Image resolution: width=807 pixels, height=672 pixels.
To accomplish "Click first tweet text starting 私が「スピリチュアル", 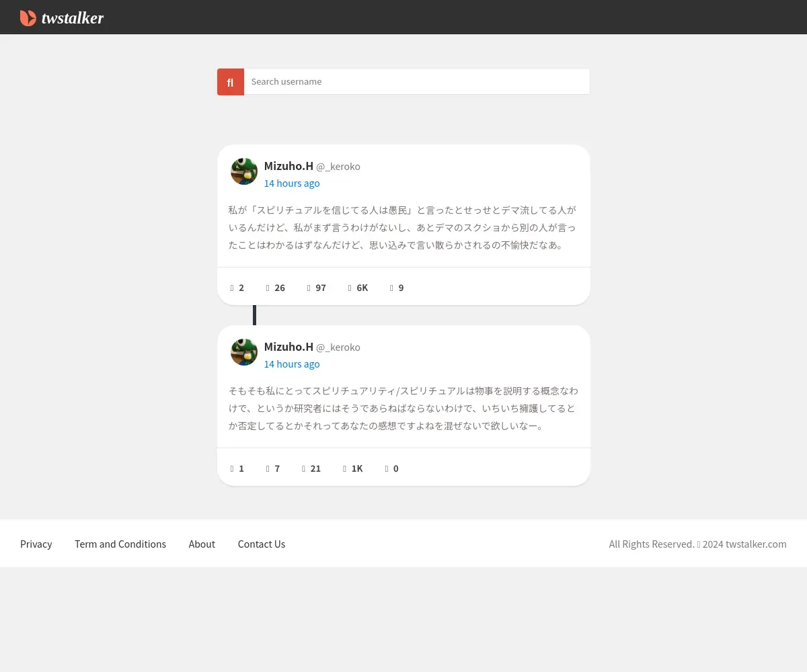I will coord(402,227).
